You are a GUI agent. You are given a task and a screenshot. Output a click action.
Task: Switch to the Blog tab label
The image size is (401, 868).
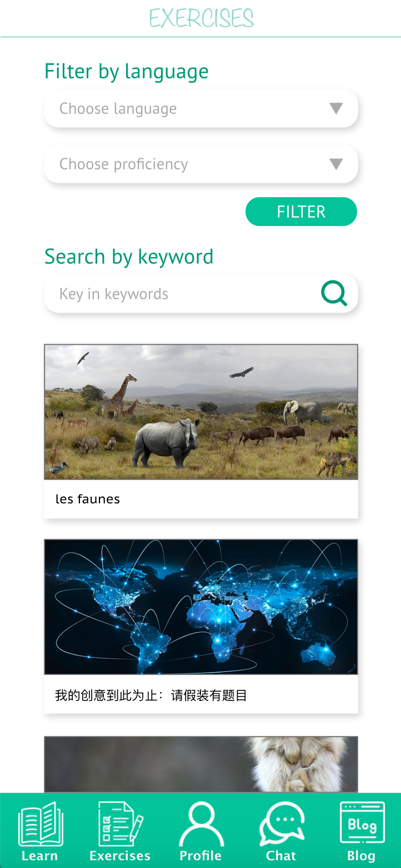coord(362,856)
